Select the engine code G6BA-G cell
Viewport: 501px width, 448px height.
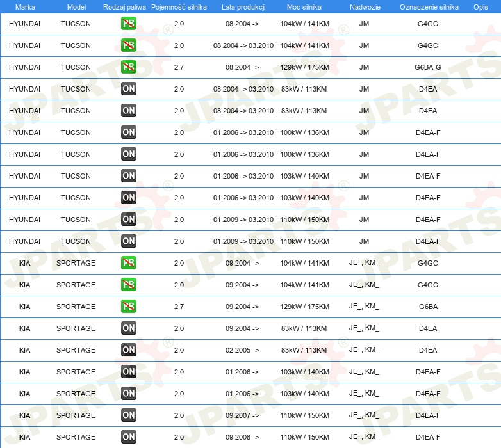tap(428, 67)
